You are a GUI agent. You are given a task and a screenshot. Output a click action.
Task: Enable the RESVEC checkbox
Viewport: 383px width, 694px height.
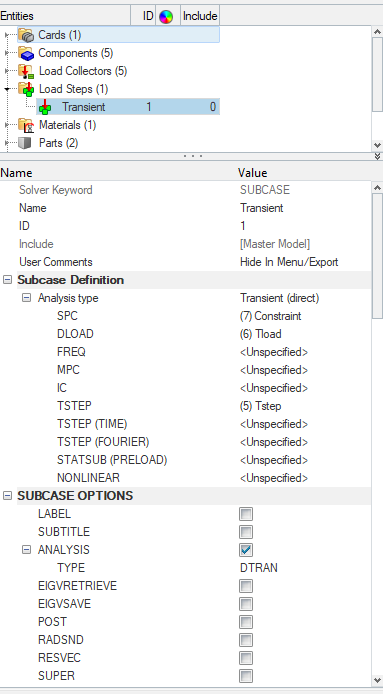[x=246, y=658]
